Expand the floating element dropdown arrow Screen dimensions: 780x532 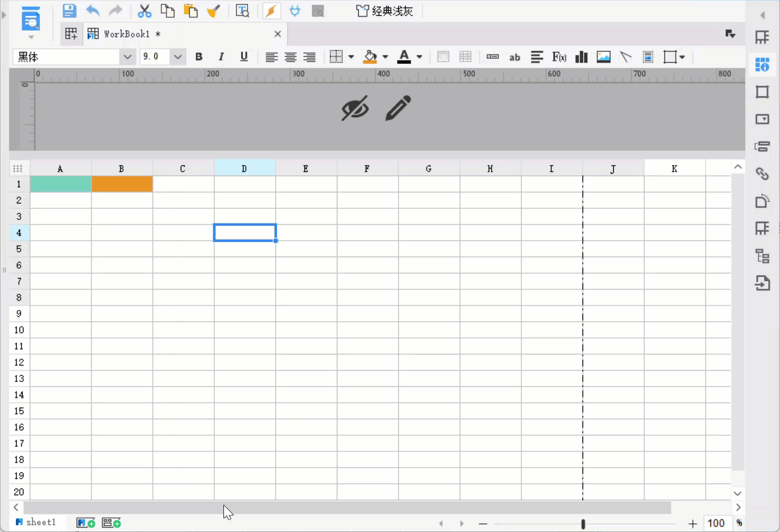point(682,57)
